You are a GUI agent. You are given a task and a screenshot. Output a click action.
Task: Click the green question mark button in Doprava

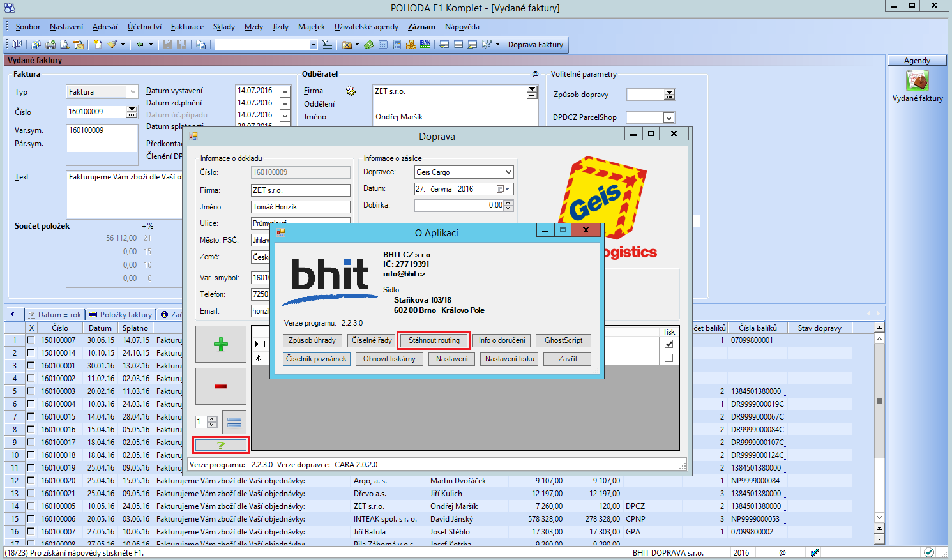pos(221,444)
